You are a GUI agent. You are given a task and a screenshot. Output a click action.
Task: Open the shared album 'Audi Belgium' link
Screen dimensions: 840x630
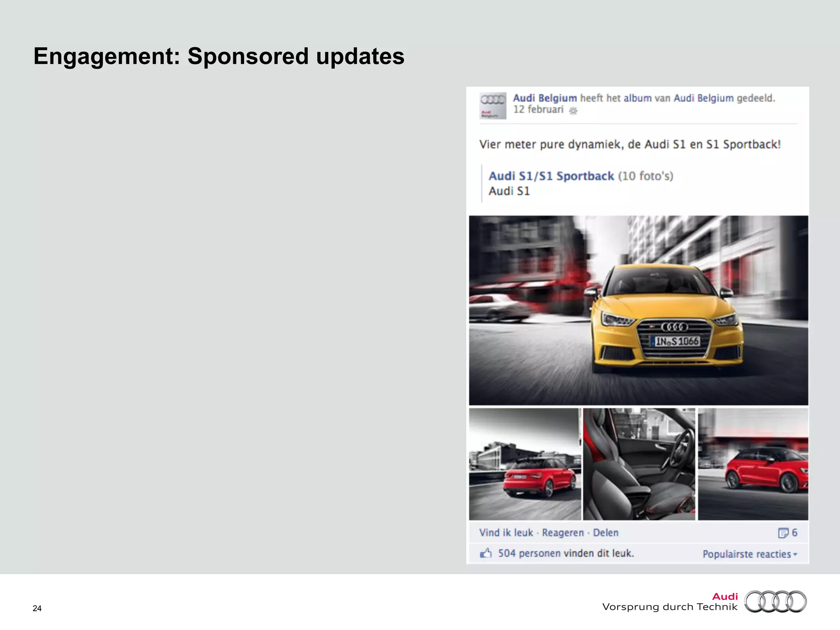(x=703, y=98)
